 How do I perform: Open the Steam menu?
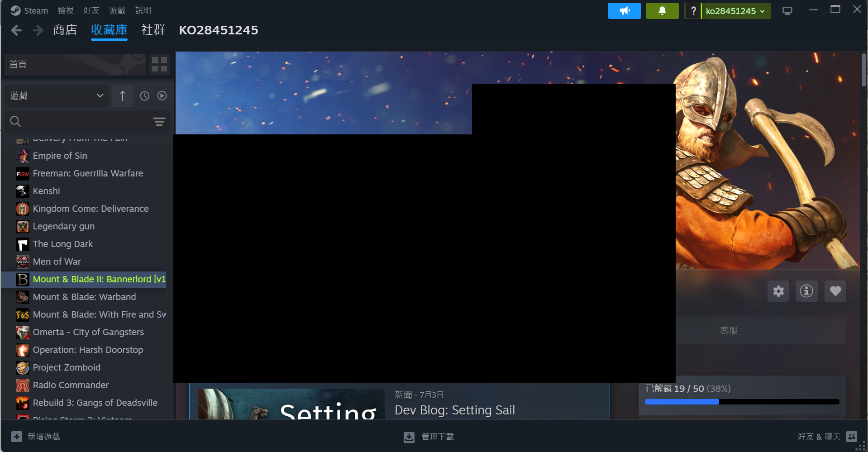(x=29, y=10)
